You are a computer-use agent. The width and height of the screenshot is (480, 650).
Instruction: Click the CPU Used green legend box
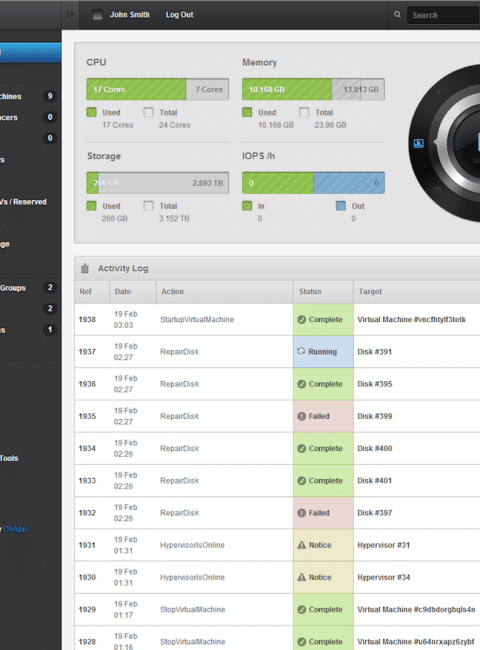[92, 112]
